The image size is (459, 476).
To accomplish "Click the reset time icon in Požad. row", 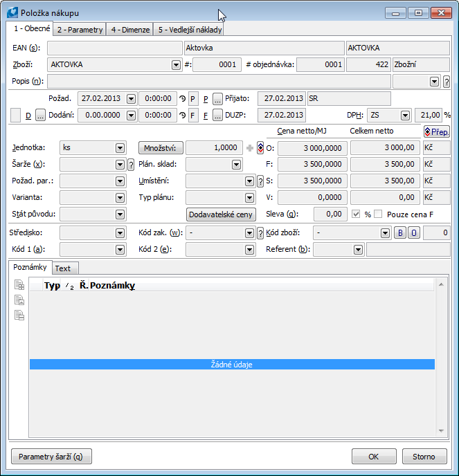I will [182, 99].
